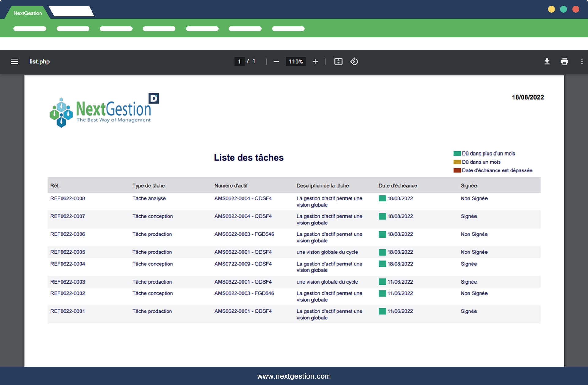Screen dimensions: 588x385
Task: Click the 110% zoom level field
Action: 296,62
